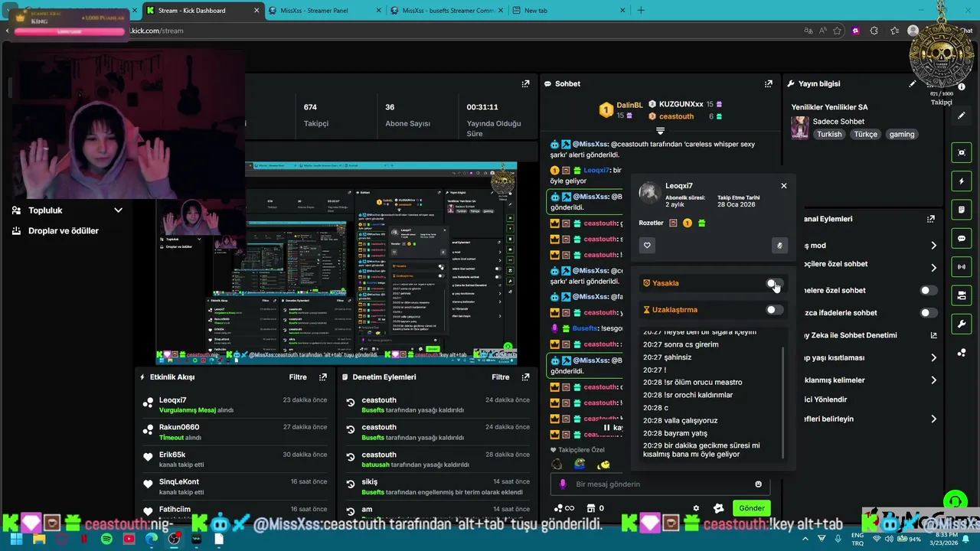Screen dimensions: 980x551
Task: Open the emoji picker in message box
Action: (x=759, y=484)
